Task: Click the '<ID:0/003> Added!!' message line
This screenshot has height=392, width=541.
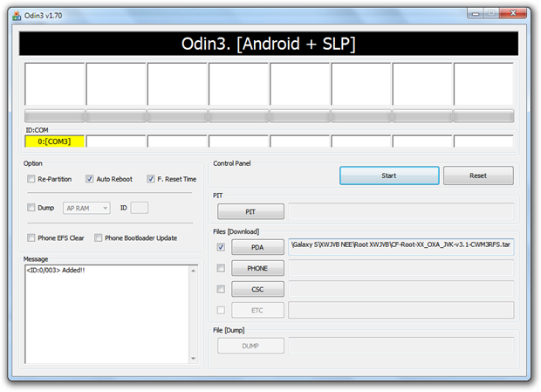Action: (56, 270)
